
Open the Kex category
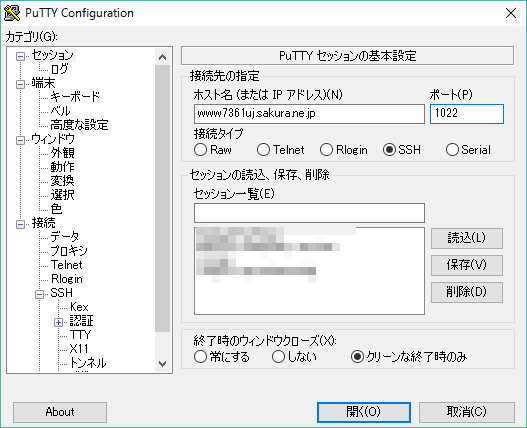[x=79, y=307]
